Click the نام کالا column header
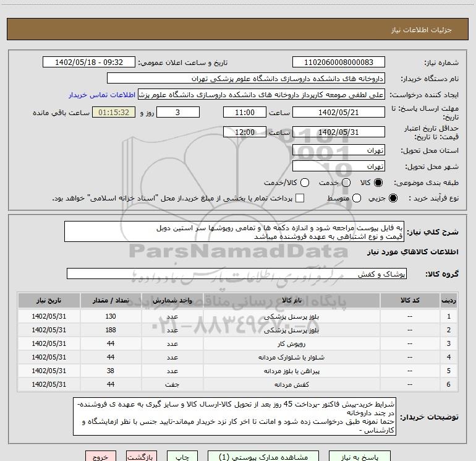 coord(292,300)
